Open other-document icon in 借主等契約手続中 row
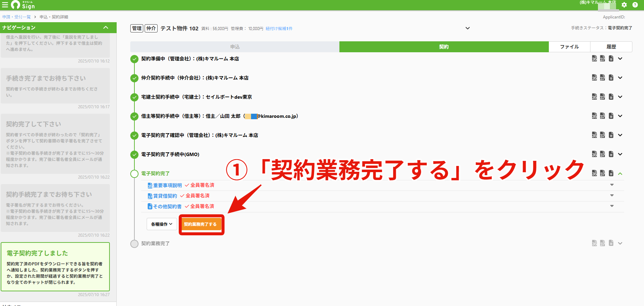The height and width of the screenshot is (306, 644). coord(611,116)
